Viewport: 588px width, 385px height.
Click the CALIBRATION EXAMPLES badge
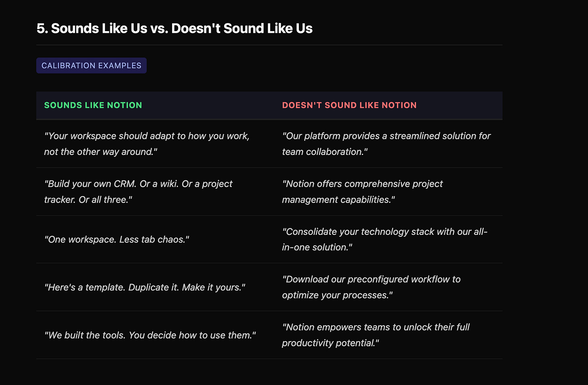point(91,66)
